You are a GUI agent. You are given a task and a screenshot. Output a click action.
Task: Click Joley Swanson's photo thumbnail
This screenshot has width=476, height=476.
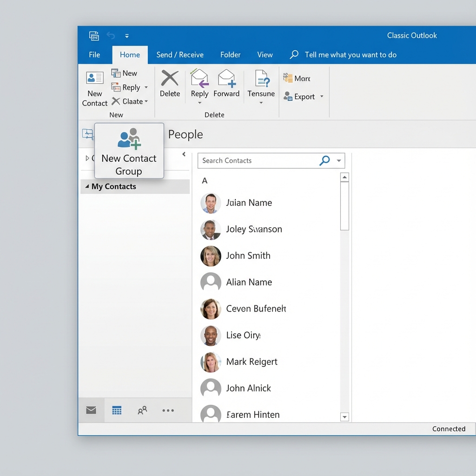tap(211, 230)
